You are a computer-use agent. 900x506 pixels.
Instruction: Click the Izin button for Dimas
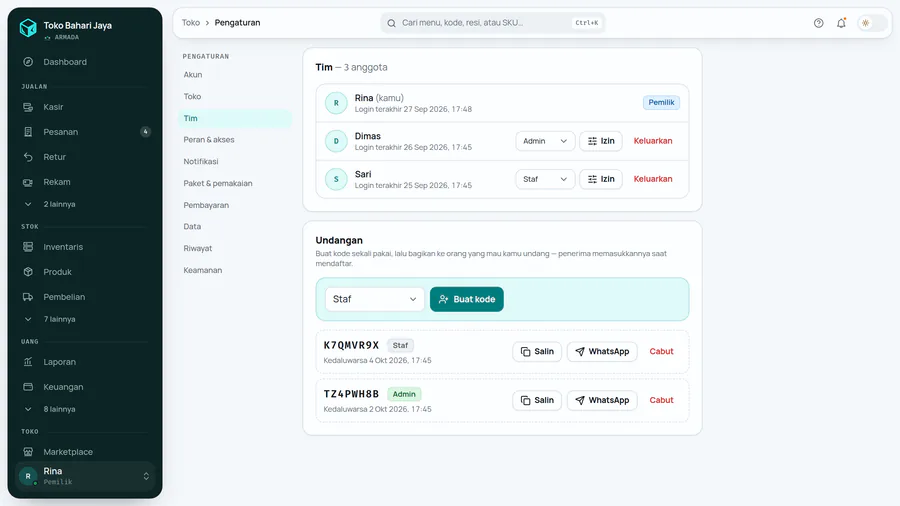[x=601, y=141]
